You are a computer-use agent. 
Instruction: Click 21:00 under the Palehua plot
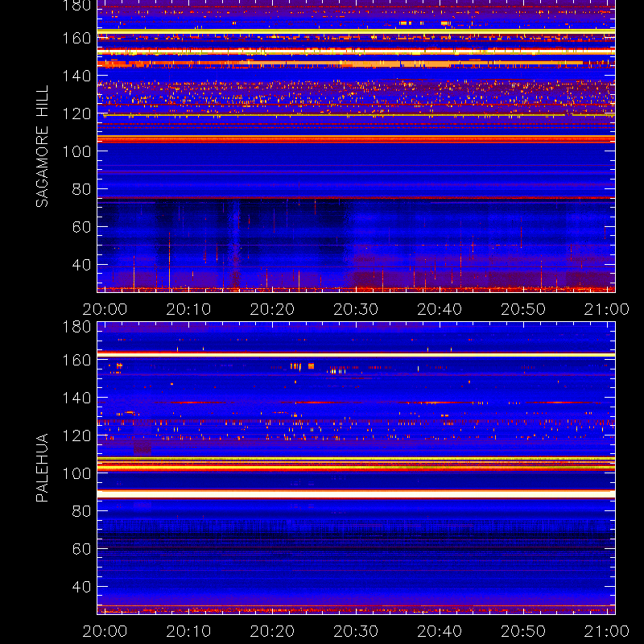pos(607,631)
